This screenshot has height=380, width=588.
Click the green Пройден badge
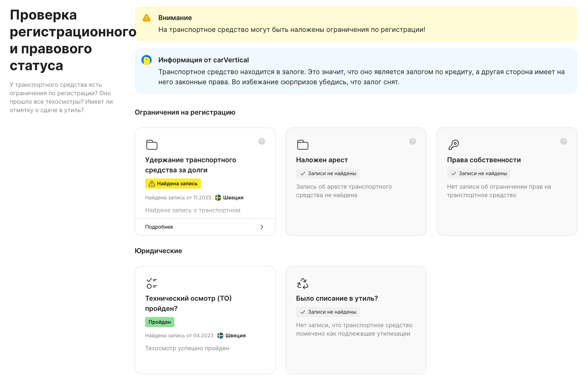160,322
